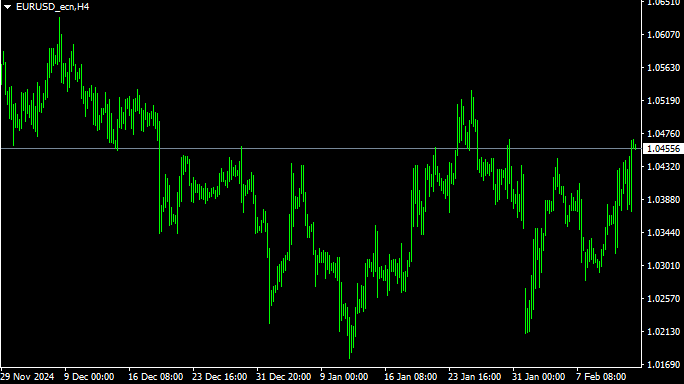Select the 29 Nov 2024 date label

pyautogui.click(x=27, y=377)
